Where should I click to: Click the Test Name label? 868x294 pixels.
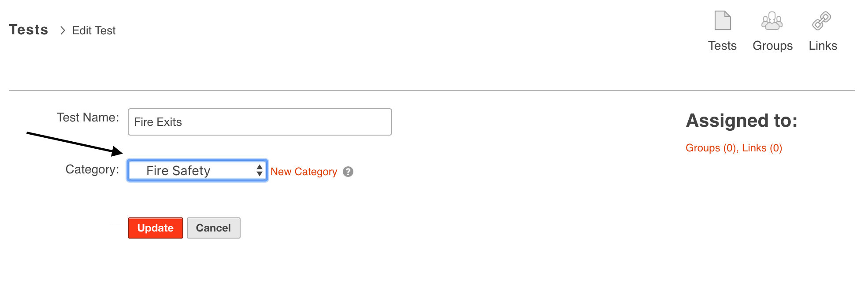click(x=88, y=118)
